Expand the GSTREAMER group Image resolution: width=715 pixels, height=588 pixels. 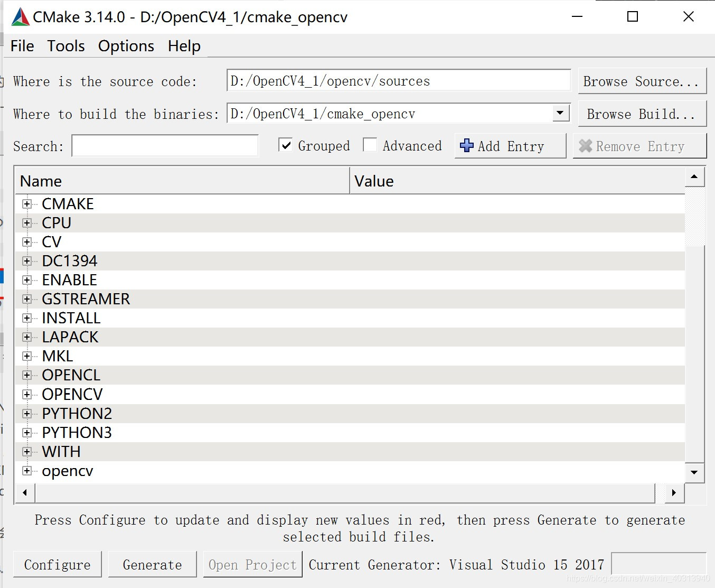click(x=27, y=299)
